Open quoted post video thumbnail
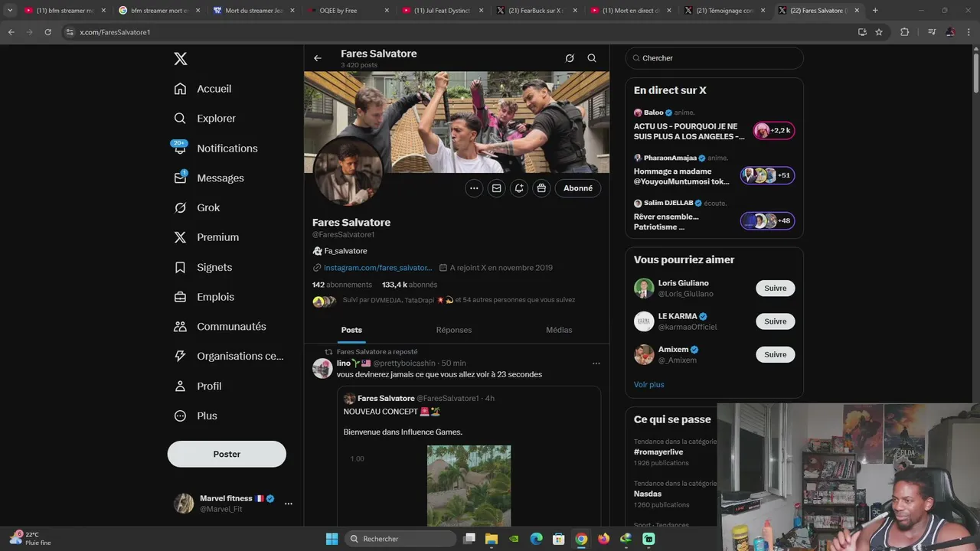 click(x=469, y=486)
